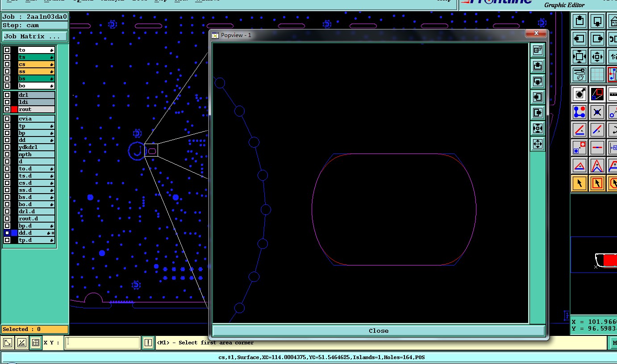Select layer to.d in layer list
617x364 pixels.
tap(36, 169)
